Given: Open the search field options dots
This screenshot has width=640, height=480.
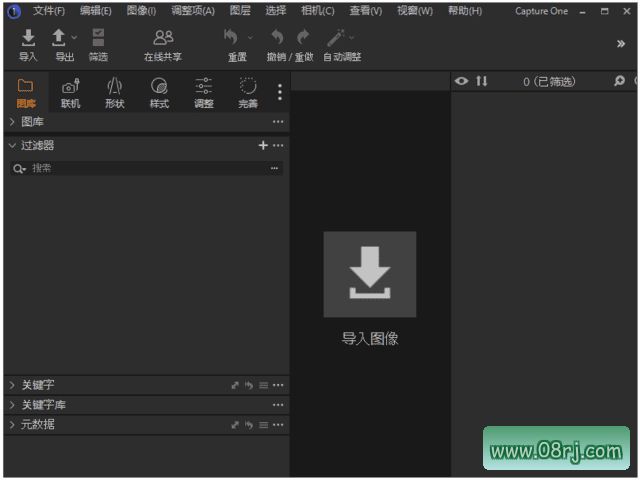Looking at the screenshot, I should point(274,168).
